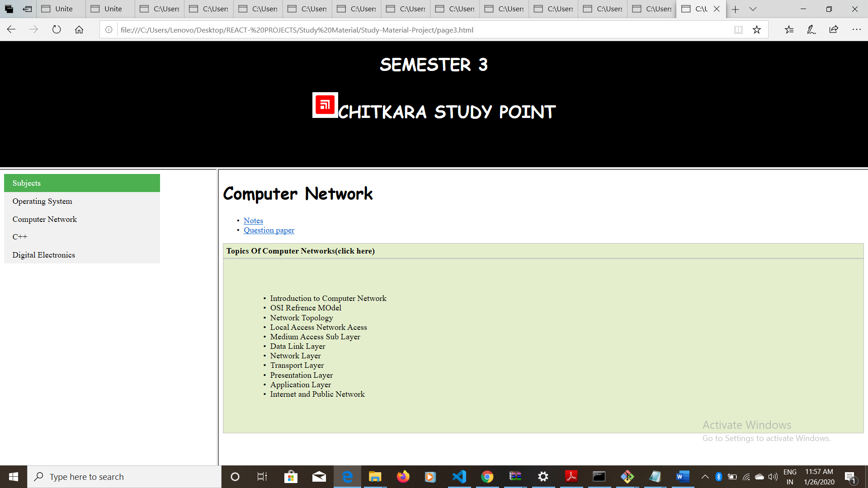Click the Windows search box

124,477
